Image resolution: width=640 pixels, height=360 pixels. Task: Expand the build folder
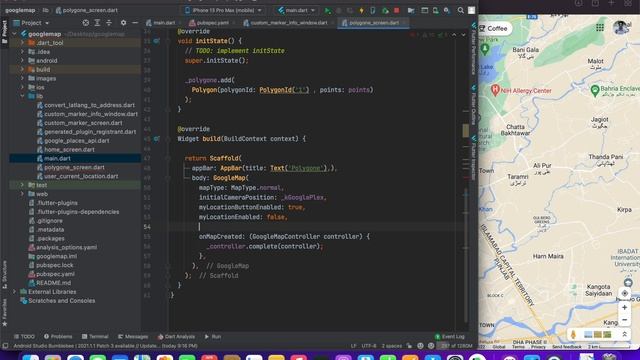pos(22,69)
